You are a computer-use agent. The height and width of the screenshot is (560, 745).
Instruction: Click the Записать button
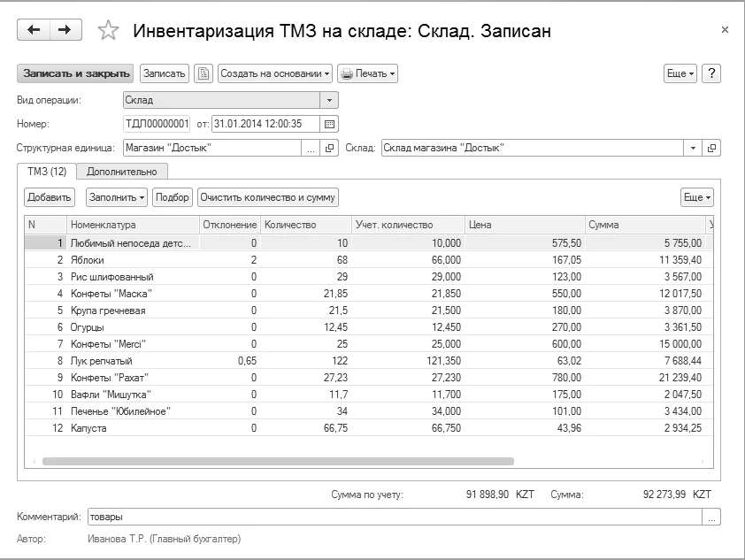(x=165, y=73)
